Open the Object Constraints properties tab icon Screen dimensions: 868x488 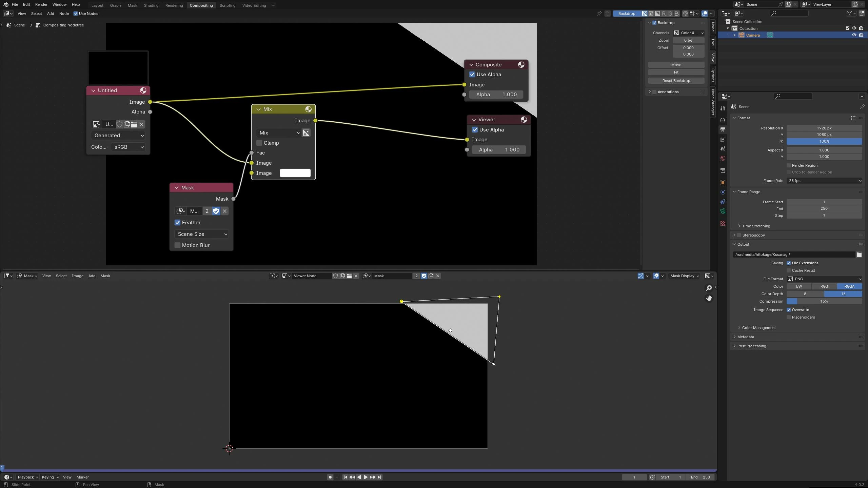point(723,202)
